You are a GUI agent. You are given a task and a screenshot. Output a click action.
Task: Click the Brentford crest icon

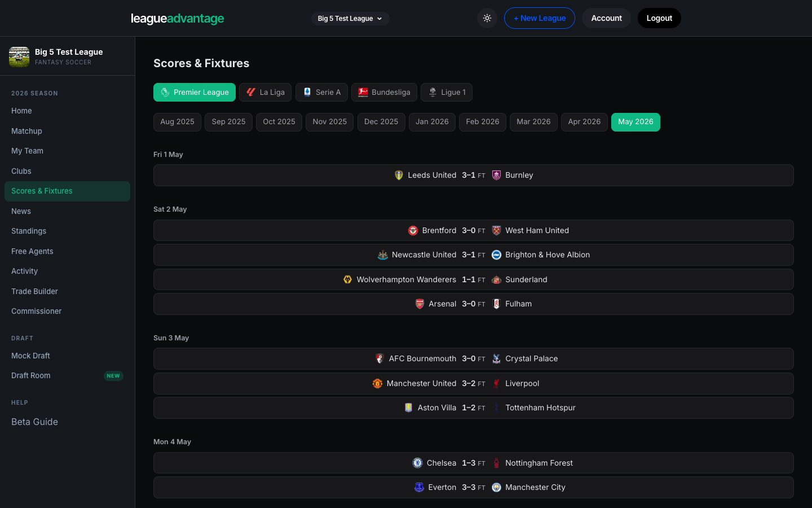tap(413, 230)
